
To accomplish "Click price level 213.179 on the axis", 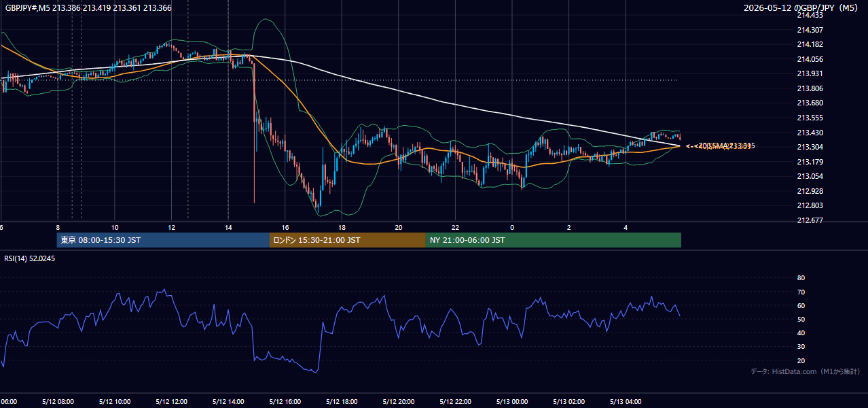I will [810, 162].
